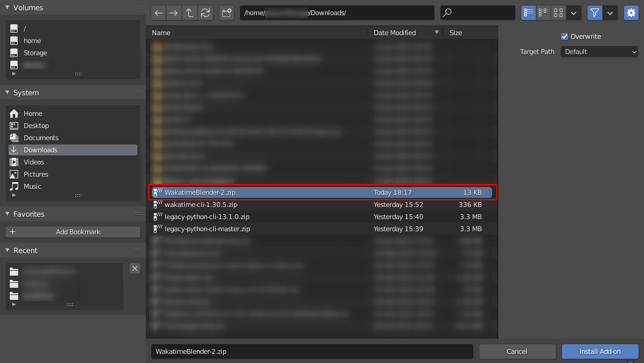Viewport: 644px width, 363px height.
Task: Expand the System list arrow
Action: (14, 195)
